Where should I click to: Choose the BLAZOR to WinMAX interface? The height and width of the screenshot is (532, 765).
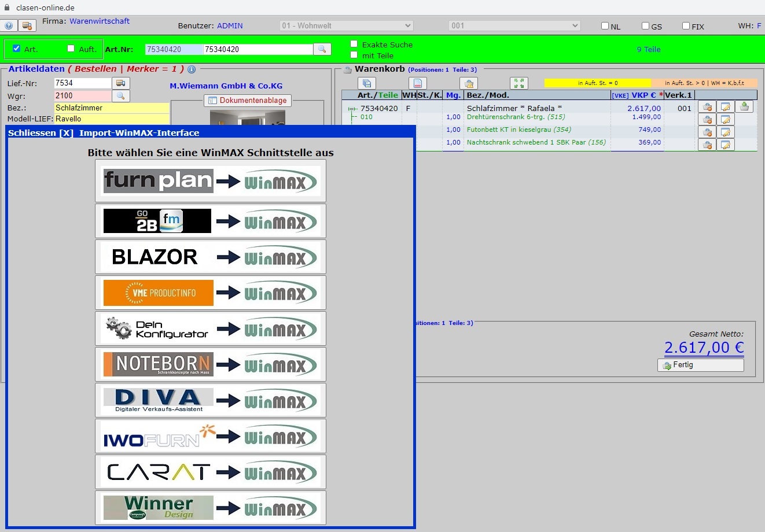pyautogui.click(x=211, y=257)
